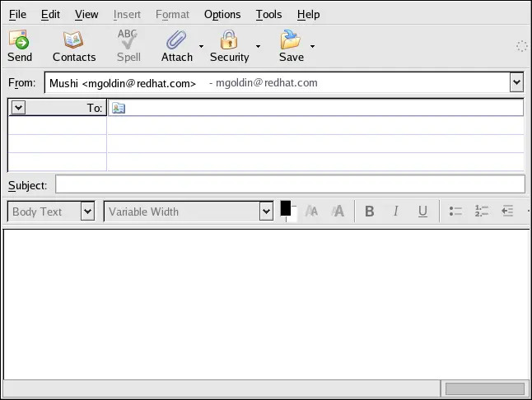Click the numbered list icon
532x400 pixels.
[482, 212]
